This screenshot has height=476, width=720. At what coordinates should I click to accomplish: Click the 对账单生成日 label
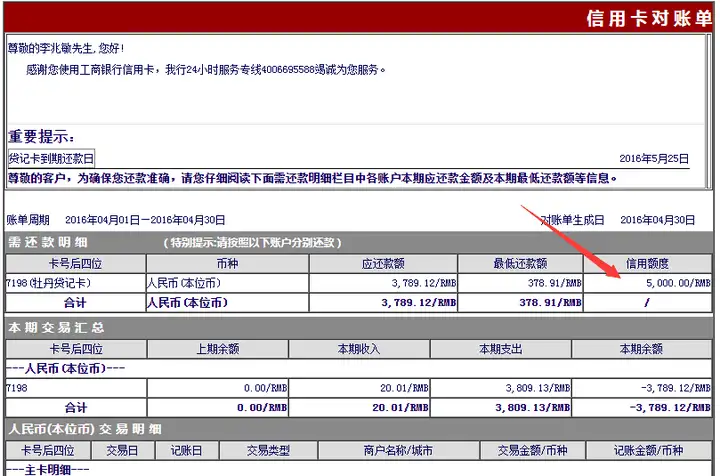click(572, 220)
